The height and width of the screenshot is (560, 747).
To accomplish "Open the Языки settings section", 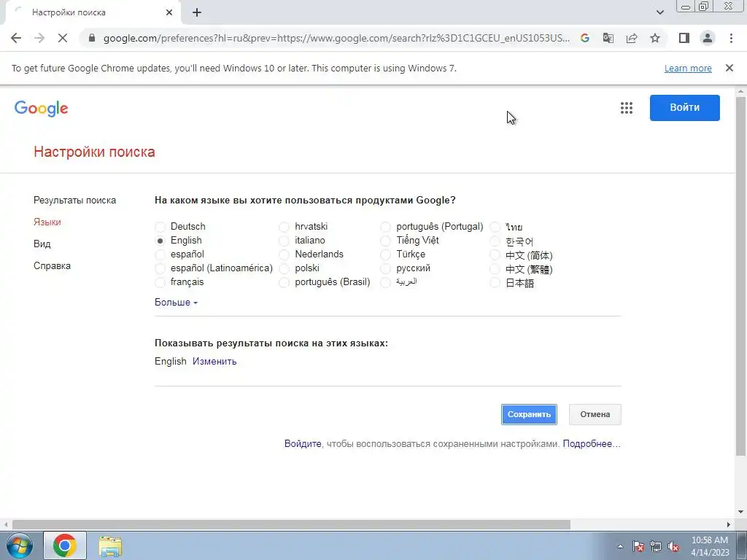I will [x=47, y=222].
